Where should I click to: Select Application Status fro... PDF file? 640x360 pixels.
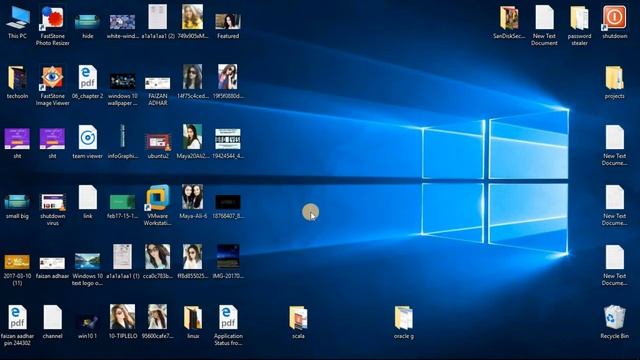click(228, 317)
